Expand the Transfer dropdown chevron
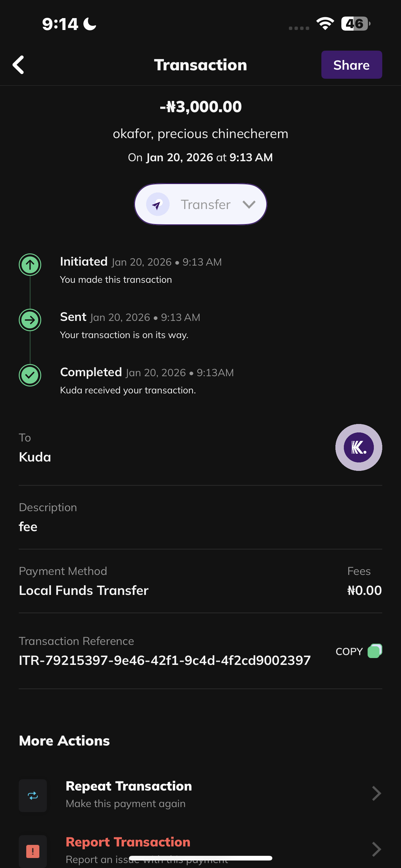Image resolution: width=401 pixels, height=868 pixels. 249,205
